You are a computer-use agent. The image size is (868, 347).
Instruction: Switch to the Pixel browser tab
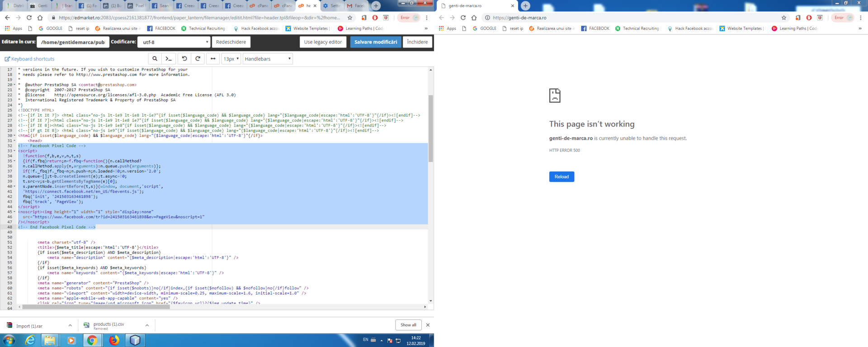point(136,6)
